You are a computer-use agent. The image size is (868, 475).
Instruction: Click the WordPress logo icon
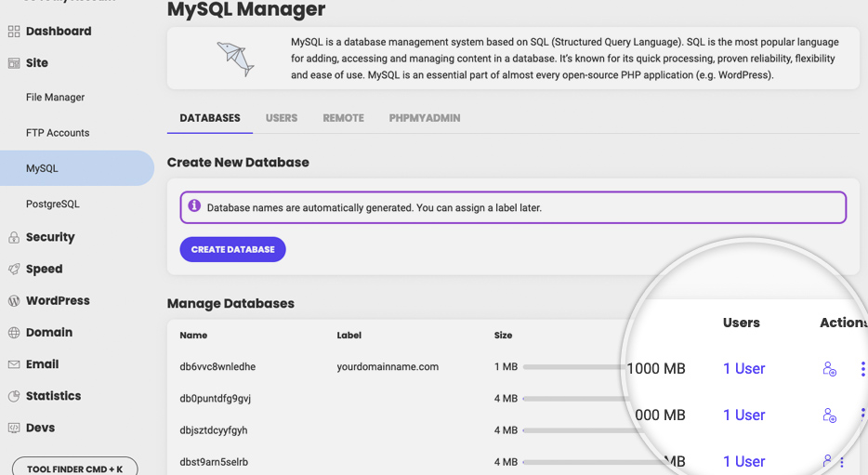(14, 301)
